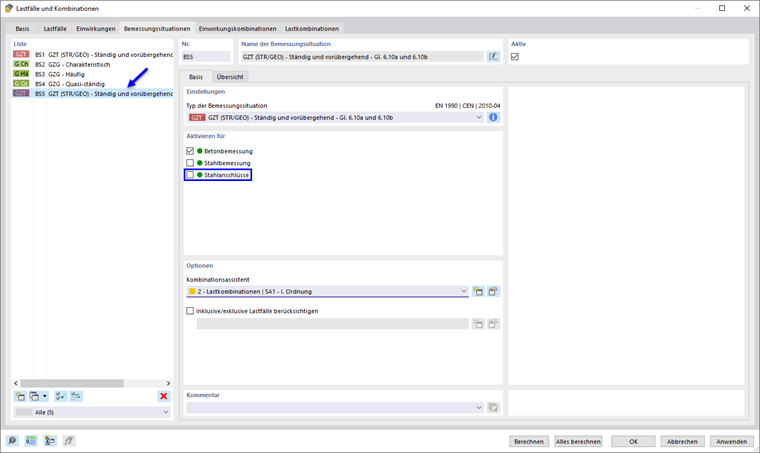
Task: Click the formula fx icon at bottom left
Action: [x=68, y=440]
